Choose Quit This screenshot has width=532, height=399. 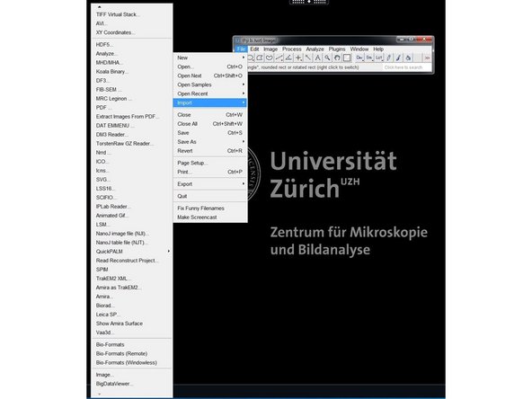(x=210, y=196)
